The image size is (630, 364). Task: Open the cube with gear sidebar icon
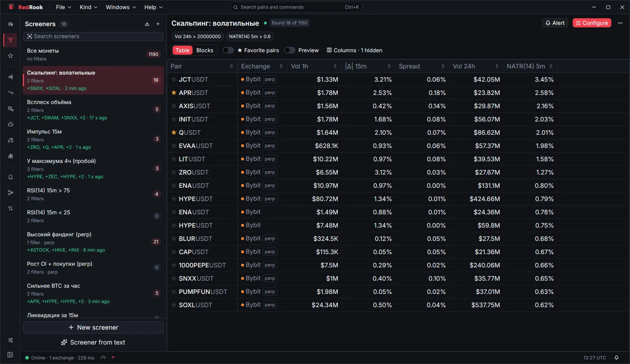point(10,109)
